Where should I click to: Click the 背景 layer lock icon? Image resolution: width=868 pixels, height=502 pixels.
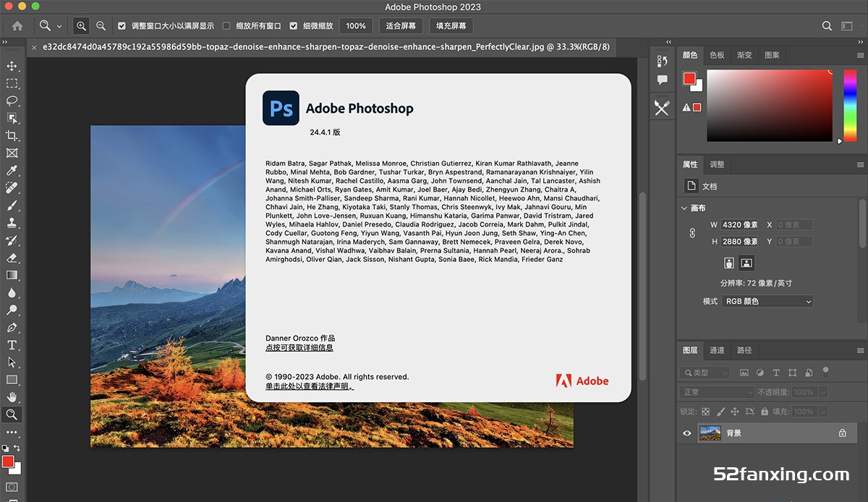pos(842,433)
